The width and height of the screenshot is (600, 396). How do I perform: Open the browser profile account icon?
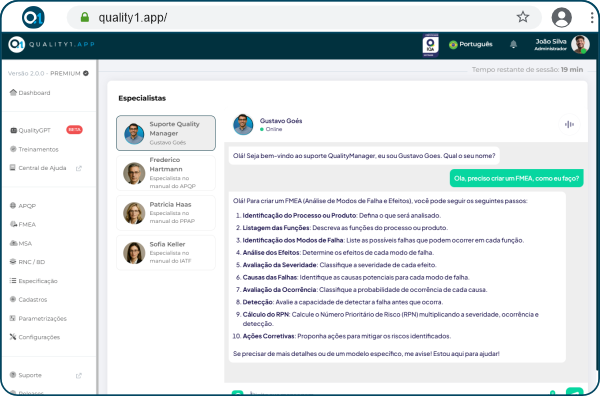coord(561,17)
